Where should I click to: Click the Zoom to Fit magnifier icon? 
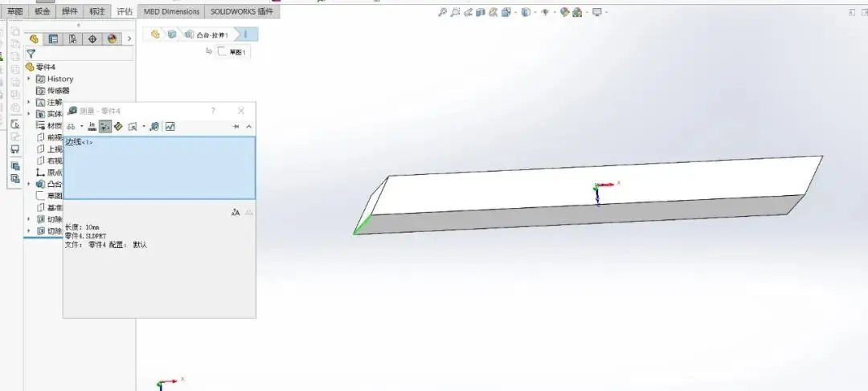click(442, 12)
